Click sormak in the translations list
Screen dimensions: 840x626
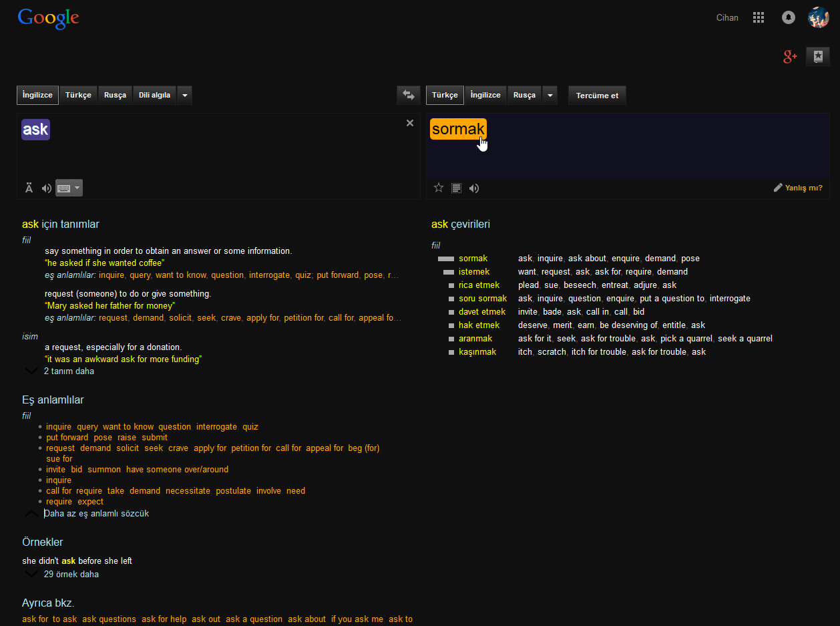tap(473, 259)
